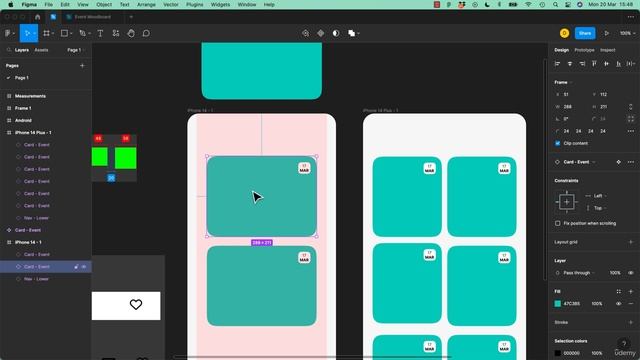The width and height of the screenshot is (640, 360).
Task: Open Boolean groups dropdown arrow
Action: pos(358,33)
